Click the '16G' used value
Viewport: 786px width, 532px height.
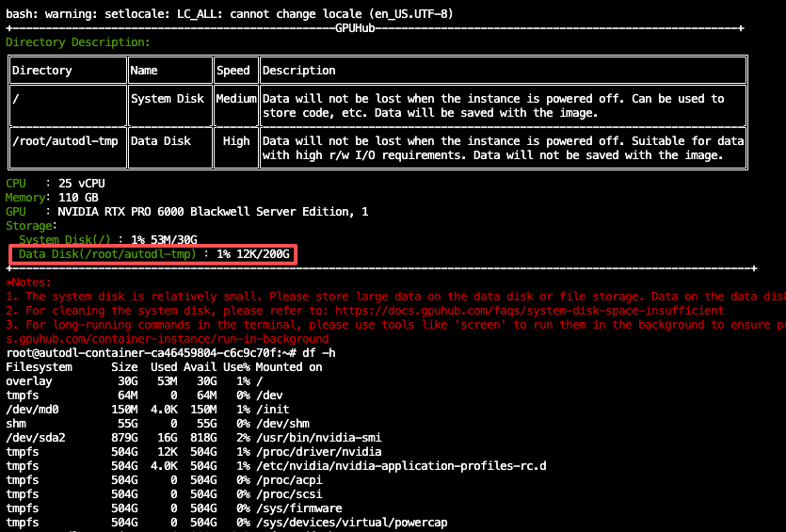[168, 437]
